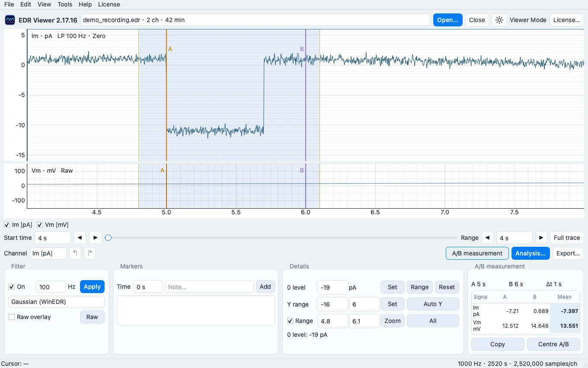Open the File menu
This screenshot has height=368, width=588.
tap(9, 4)
